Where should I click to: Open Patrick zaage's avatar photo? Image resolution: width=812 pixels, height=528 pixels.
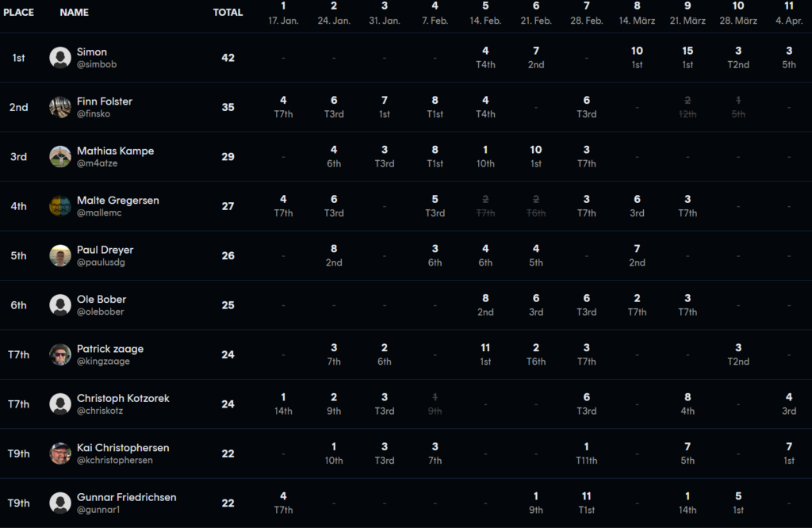pyautogui.click(x=60, y=354)
